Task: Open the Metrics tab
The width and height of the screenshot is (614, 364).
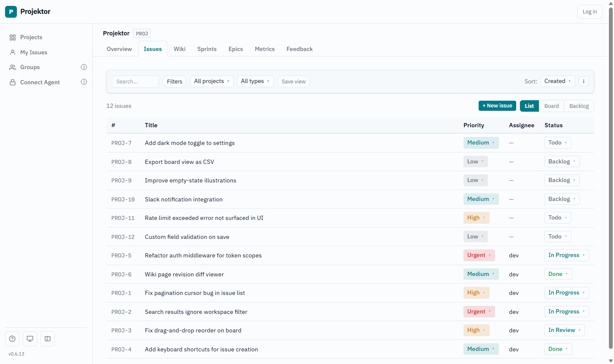Action: click(265, 49)
